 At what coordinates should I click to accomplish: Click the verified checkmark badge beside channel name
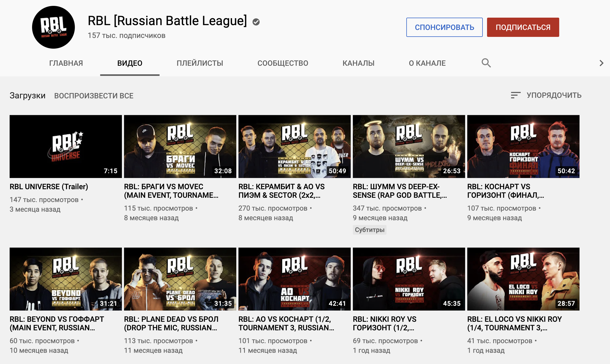(x=256, y=22)
